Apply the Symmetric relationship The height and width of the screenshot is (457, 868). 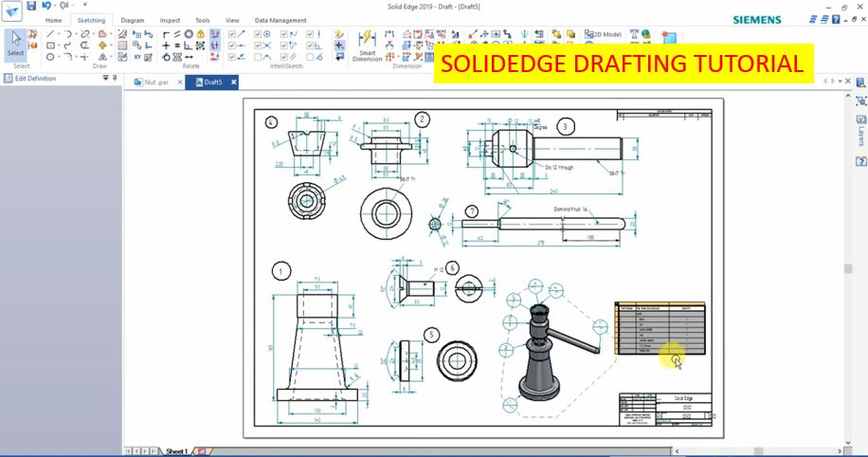coord(177,57)
